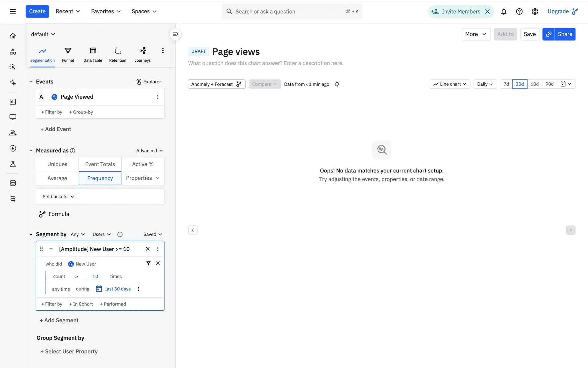Open the settings gear icon
The width and height of the screenshot is (588, 368).
pyautogui.click(x=535, y=12)
